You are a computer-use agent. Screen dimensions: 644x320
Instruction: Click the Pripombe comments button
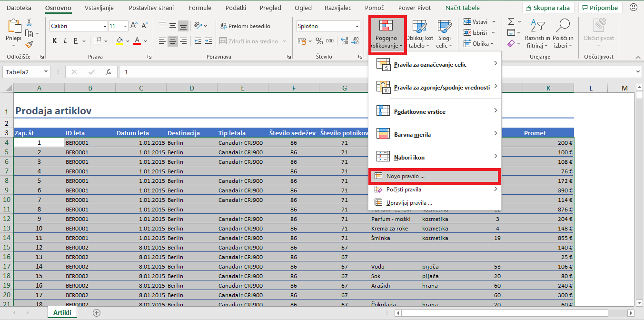[x=600, y=8]
